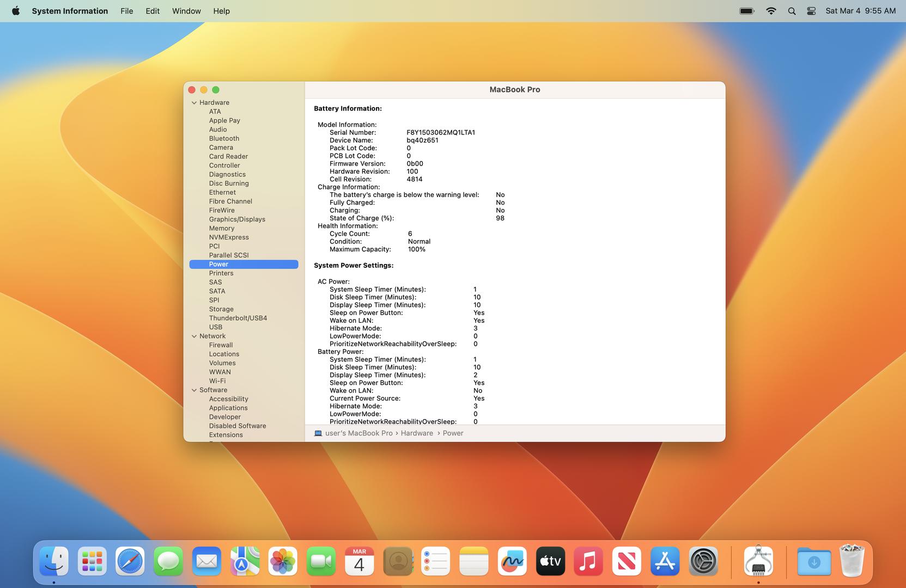Open Music app in Dock

(588, 561)
